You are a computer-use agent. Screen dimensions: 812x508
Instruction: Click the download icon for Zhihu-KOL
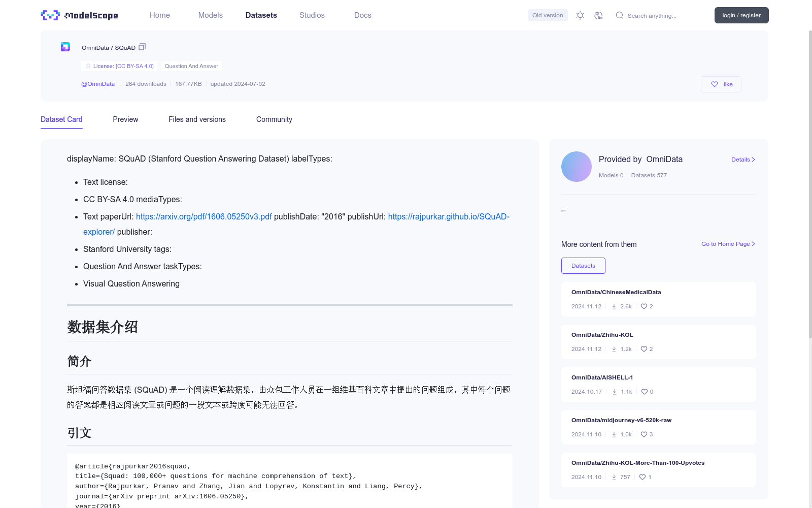pyautogui.click(x=614, y=349)
